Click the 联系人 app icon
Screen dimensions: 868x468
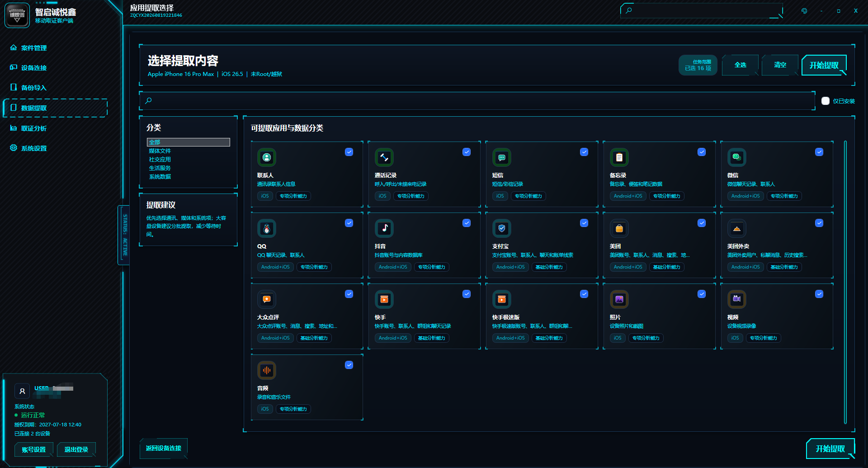tap(267, 157)
